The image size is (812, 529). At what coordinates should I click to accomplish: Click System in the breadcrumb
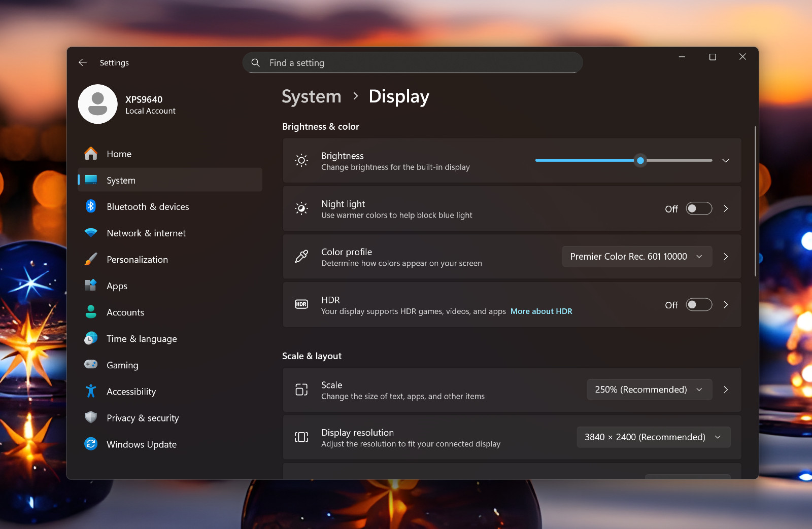(x=312, y=96)
